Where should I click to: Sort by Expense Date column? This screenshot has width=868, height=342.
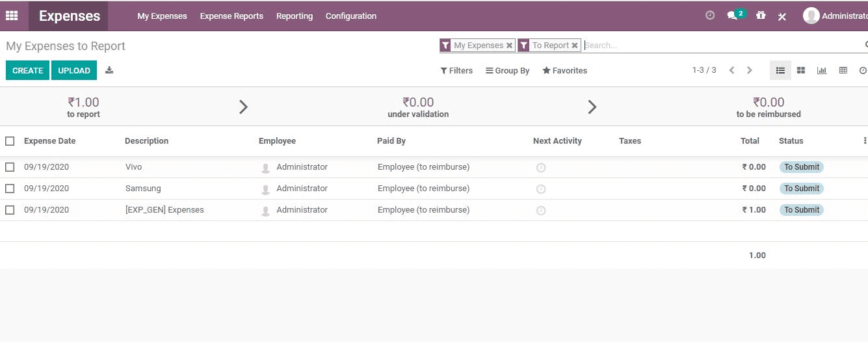click(50, 141)
